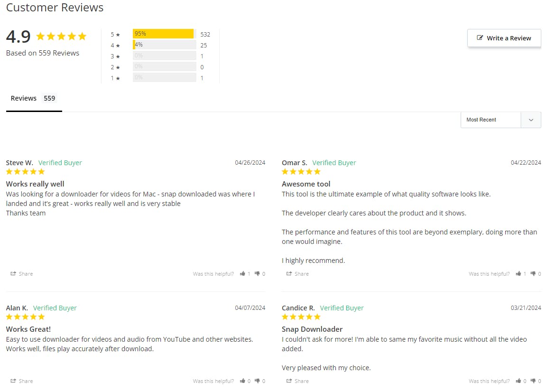This screenshot has height=392, width=547.
Task: Share Omar S.'s review
Action: (297, 274)
